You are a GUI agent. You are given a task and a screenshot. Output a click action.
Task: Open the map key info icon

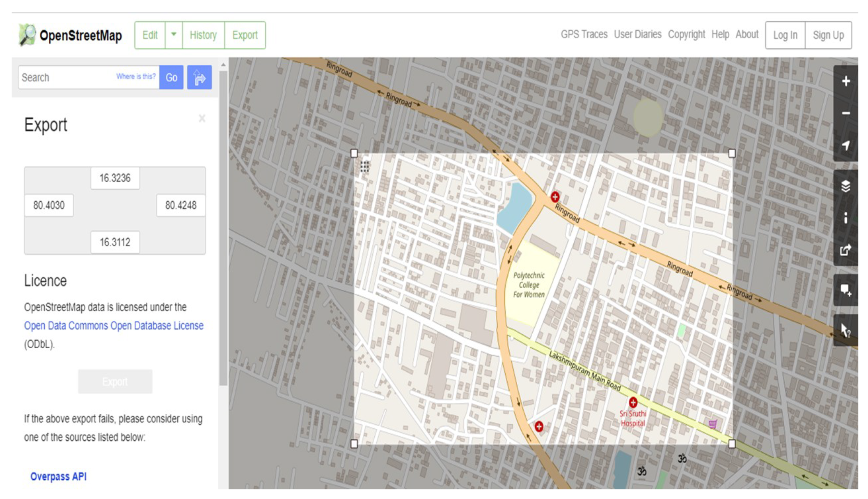pyautogui.click(x=845, y=218)
